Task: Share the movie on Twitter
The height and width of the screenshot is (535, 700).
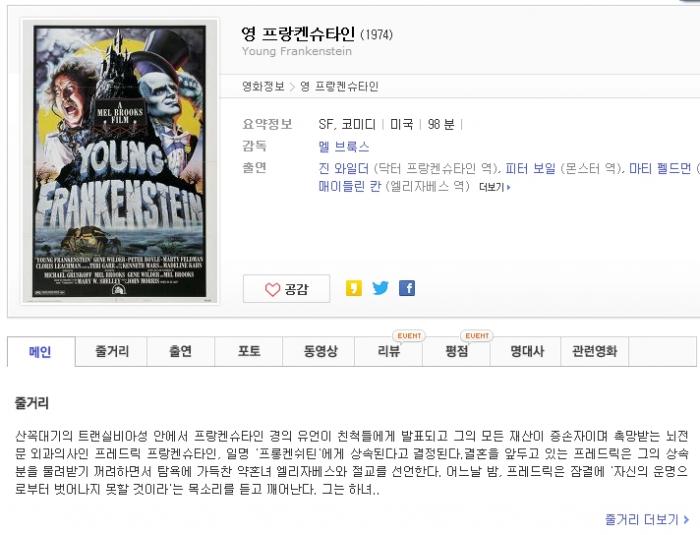Action: click(380, 288)
